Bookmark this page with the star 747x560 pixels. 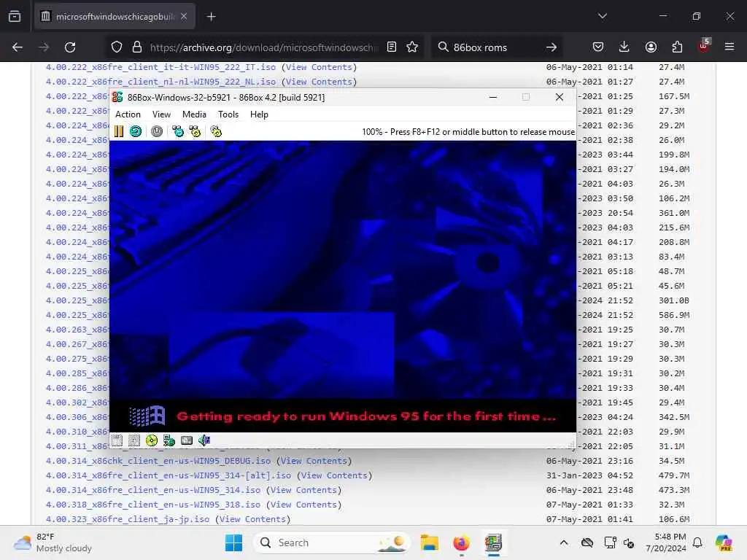[412, 47]
